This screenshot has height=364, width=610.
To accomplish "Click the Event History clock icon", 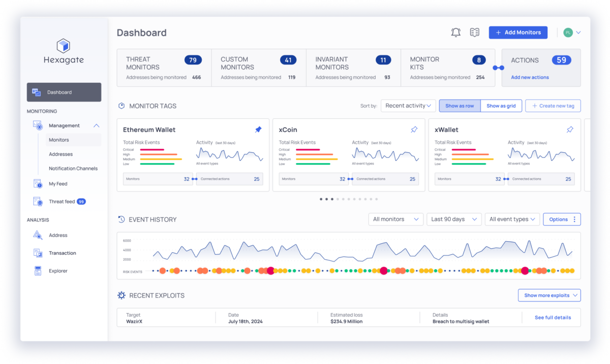I will point(121,219).
